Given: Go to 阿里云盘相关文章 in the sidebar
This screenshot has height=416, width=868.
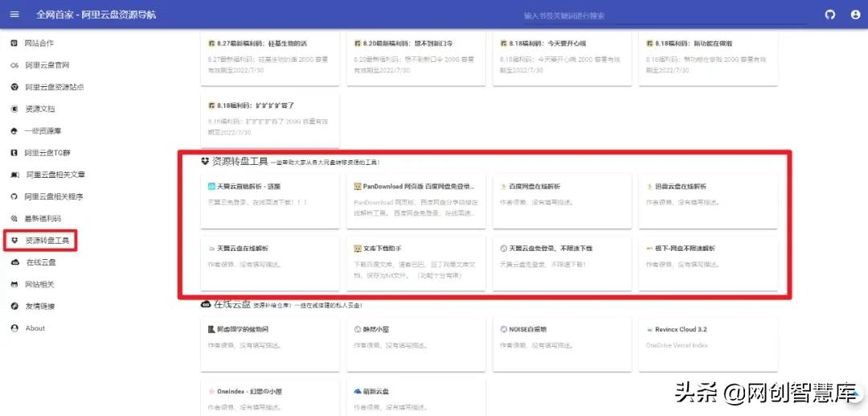Looking at the screenshot, I should 56,175.
